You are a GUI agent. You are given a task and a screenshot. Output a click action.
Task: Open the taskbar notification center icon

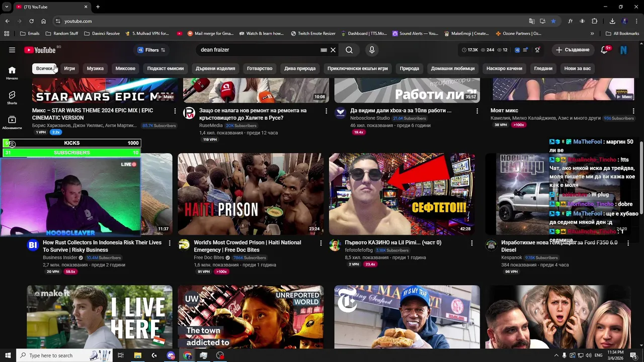tap(633, 355)
